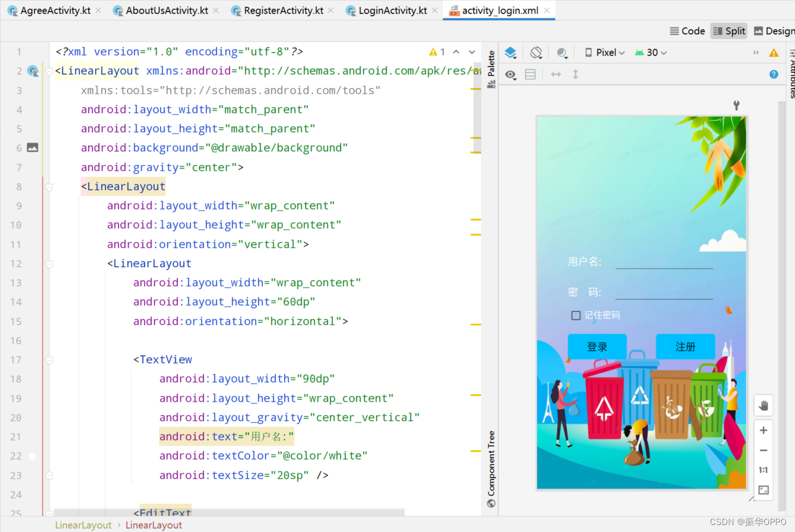The width and height of the screenshot is (795, 532).
Task: Open the Attributes side panel
Action: (792, 73)
